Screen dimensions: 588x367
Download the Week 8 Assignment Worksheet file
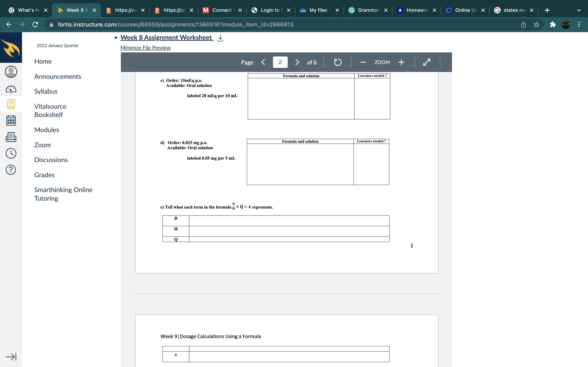coord(220,38)
